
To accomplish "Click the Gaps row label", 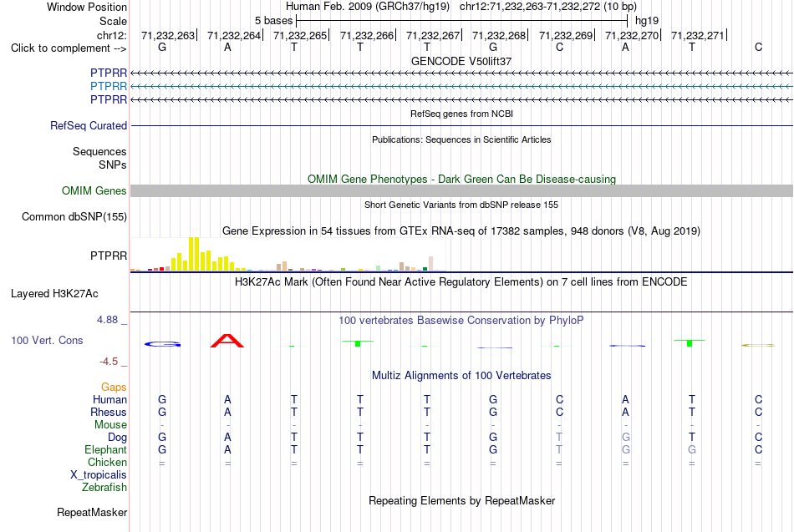I will [114, 388].
